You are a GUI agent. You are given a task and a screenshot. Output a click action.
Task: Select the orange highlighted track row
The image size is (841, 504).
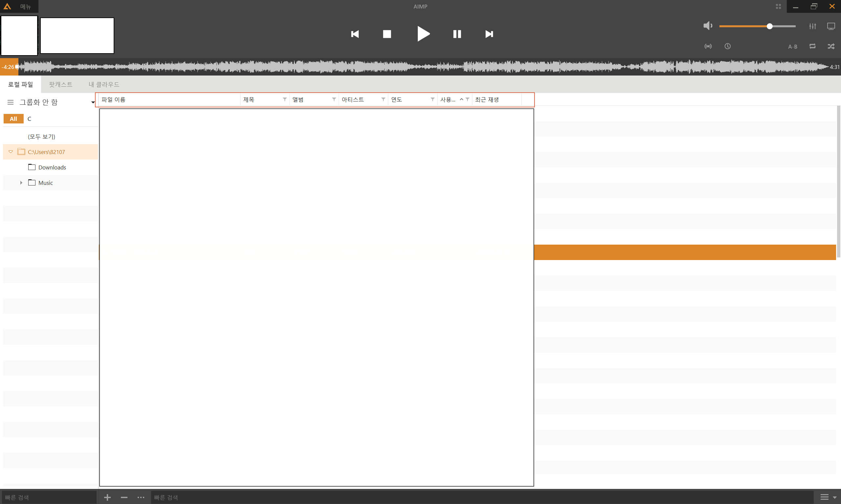[685, 252]
